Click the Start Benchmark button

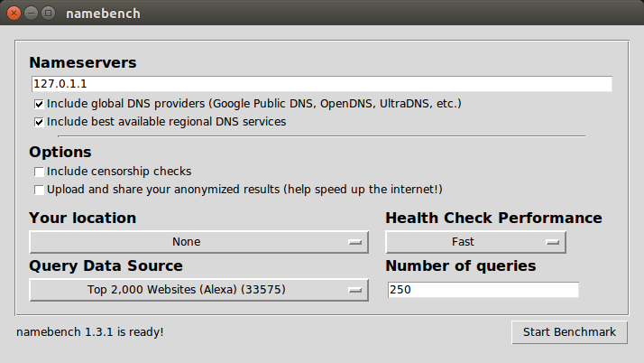569,332
